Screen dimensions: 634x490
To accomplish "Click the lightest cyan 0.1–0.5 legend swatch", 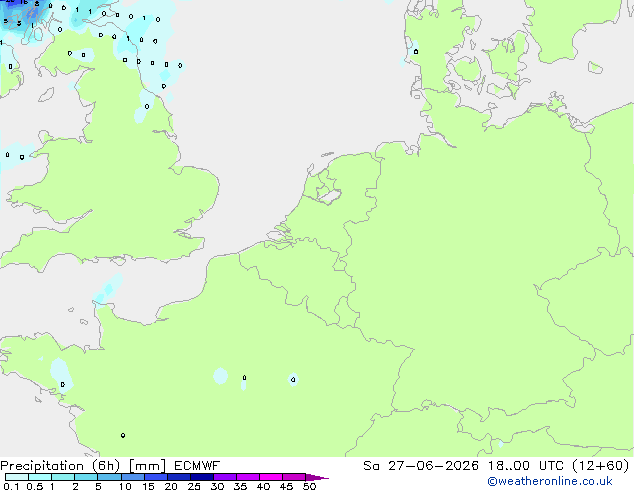I will pos(17,477).
